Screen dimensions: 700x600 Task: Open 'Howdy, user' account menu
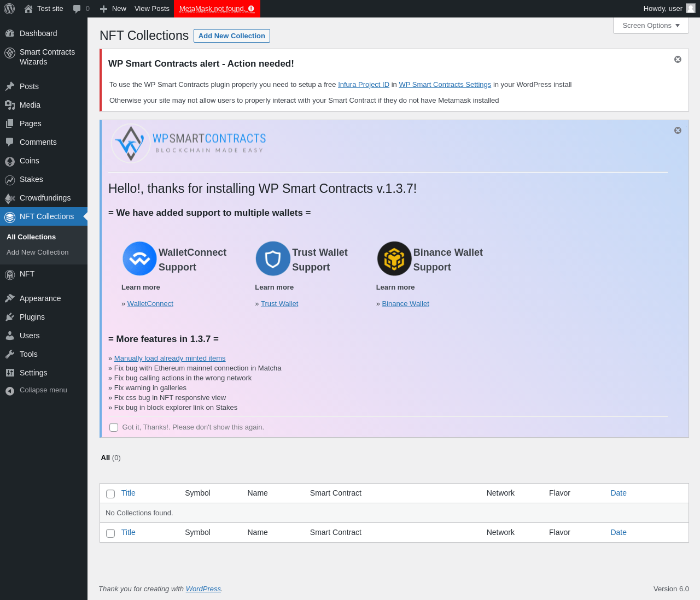[669, 9]
